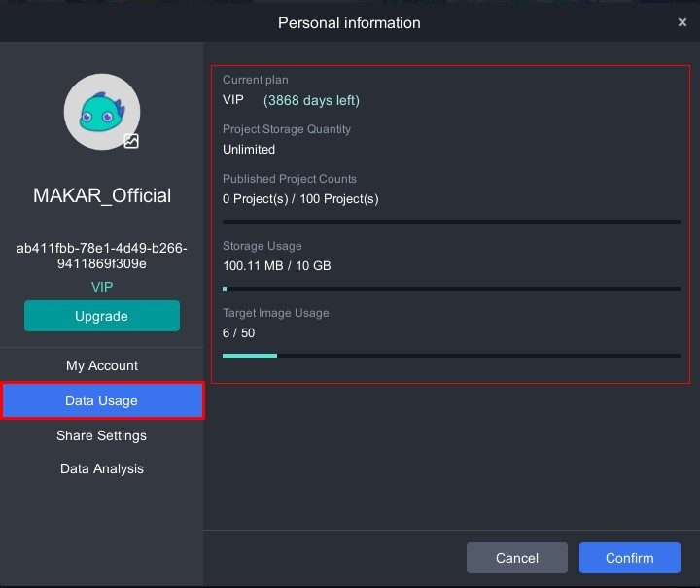Image resolution: width=700 pixels, height=588 pixels.
Task: Click the 100.11 MB / 10 GB value
Action: [x=277, y=265]
